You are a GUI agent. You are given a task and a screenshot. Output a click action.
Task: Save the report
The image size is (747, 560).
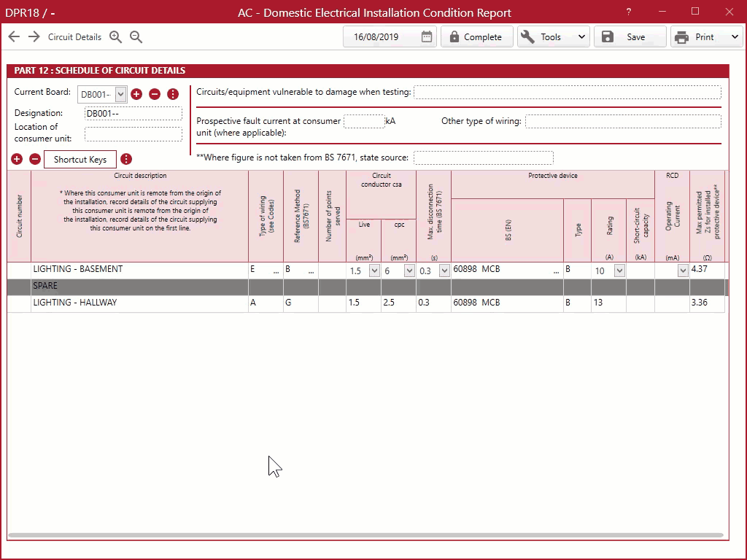coord(630,36)
